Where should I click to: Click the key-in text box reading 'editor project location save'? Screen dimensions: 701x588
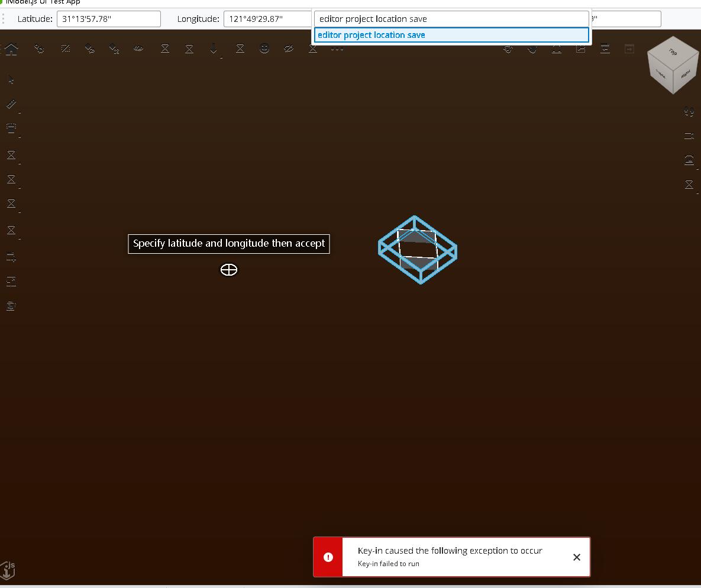pyautogui.click(x=451, y=19)
